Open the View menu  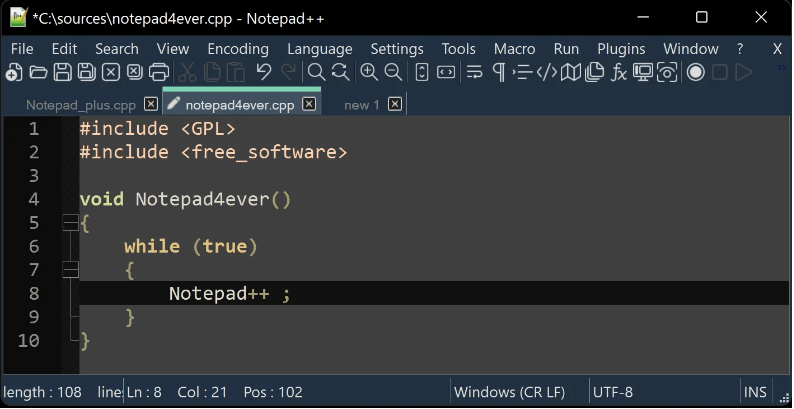pos(173,49)
